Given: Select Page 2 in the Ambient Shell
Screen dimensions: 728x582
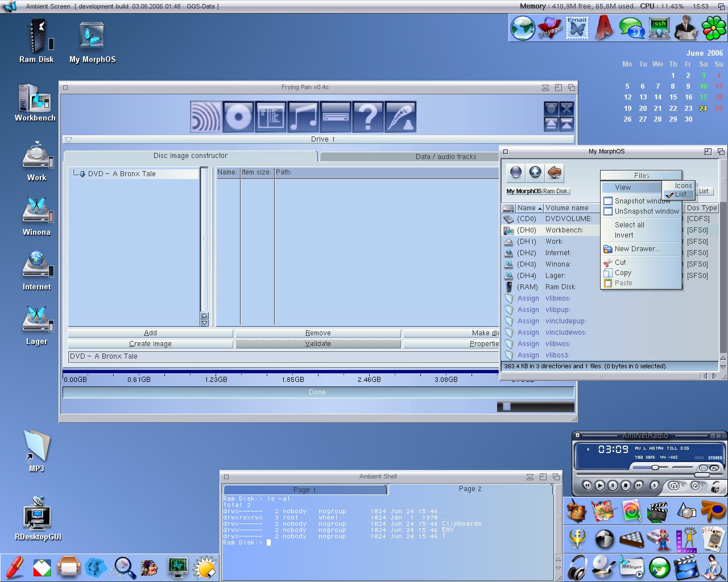Looking at the screenshot, I should [x=470, y=489].
